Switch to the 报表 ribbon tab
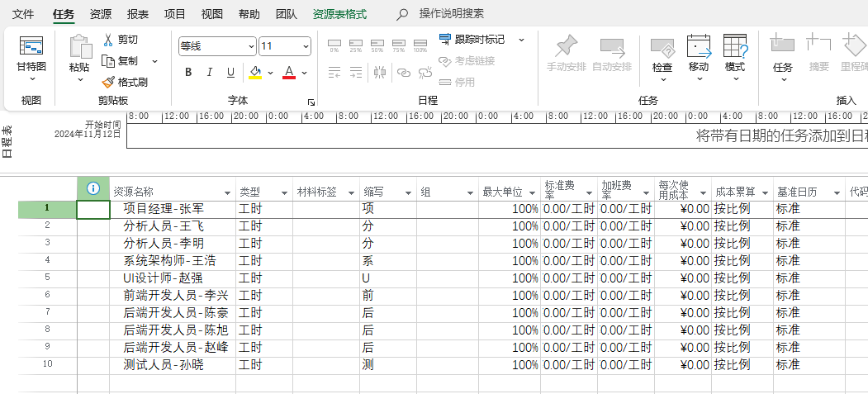Viewport: 868px width, 394px height. pyautogui.click(x=138, y=14)
